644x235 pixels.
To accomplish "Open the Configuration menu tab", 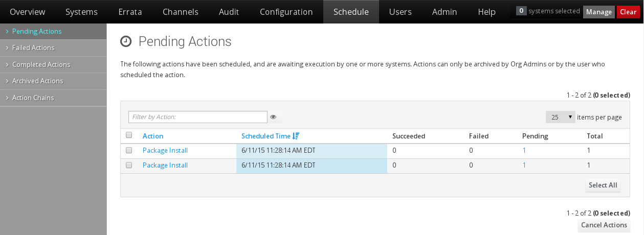I will 286,12.
